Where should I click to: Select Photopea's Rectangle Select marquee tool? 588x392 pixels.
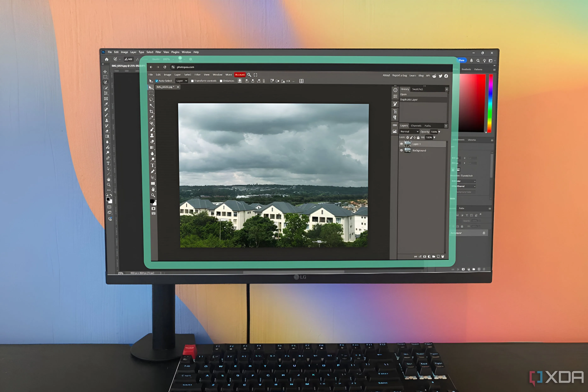[x=151, y=94]
